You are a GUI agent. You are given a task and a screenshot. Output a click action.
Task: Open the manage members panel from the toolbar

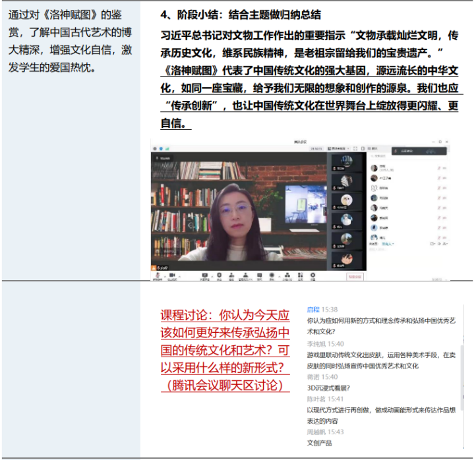tap(246, 275)
